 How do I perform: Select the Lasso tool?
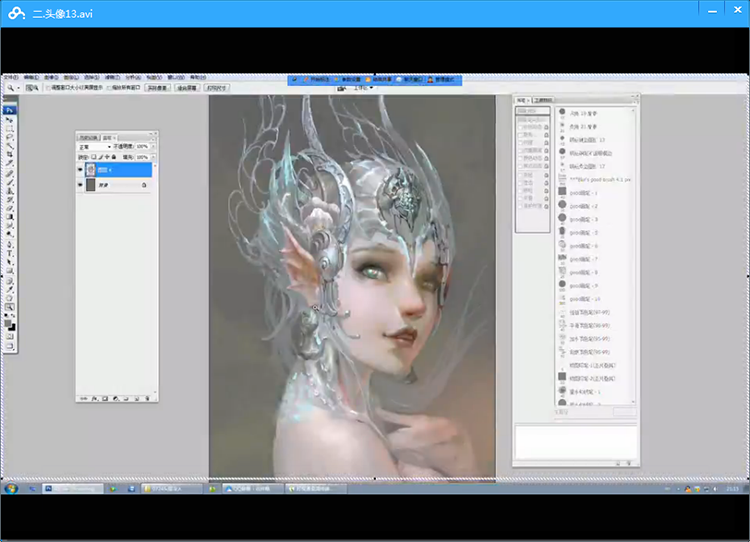point(10,138)
